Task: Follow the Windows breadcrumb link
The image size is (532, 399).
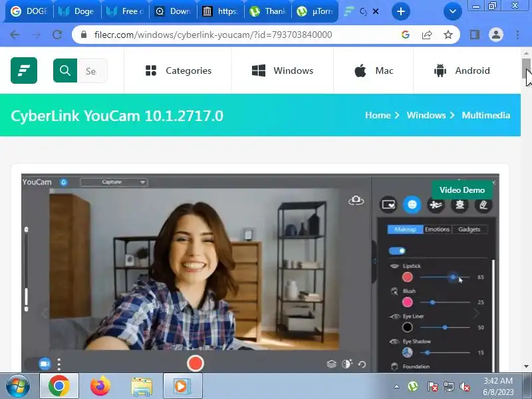Action: 426,115
